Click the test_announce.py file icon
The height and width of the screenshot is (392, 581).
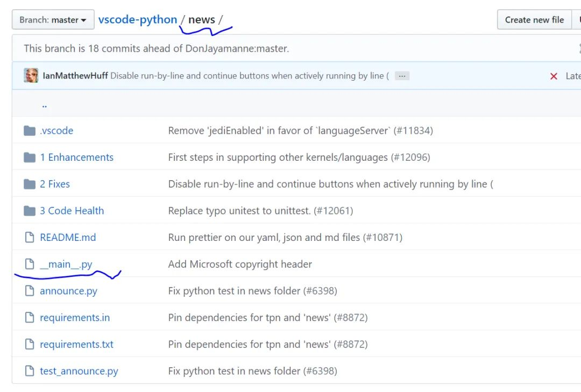click(30, 371)
